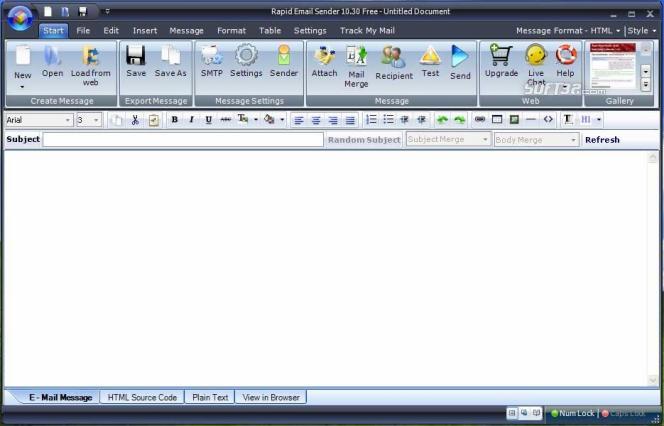
Task: Run the Test warning icon
Action: click(x=430, y=56)
